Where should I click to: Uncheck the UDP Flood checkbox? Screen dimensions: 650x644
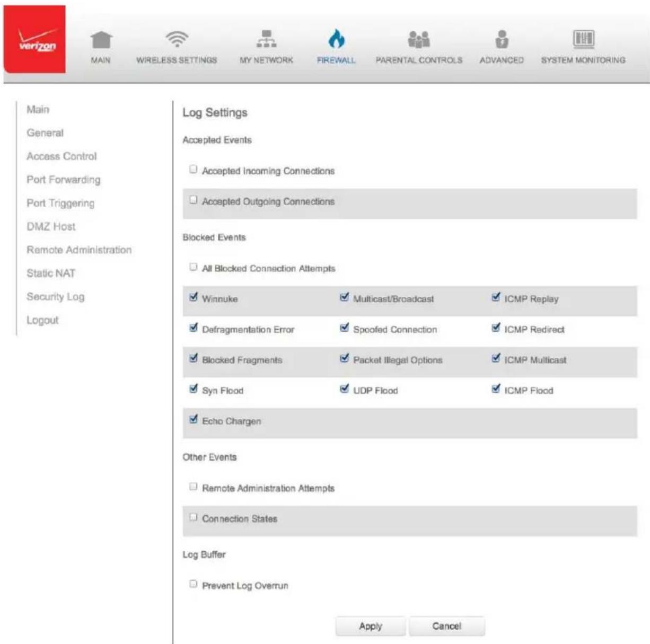tap(344, 389)
